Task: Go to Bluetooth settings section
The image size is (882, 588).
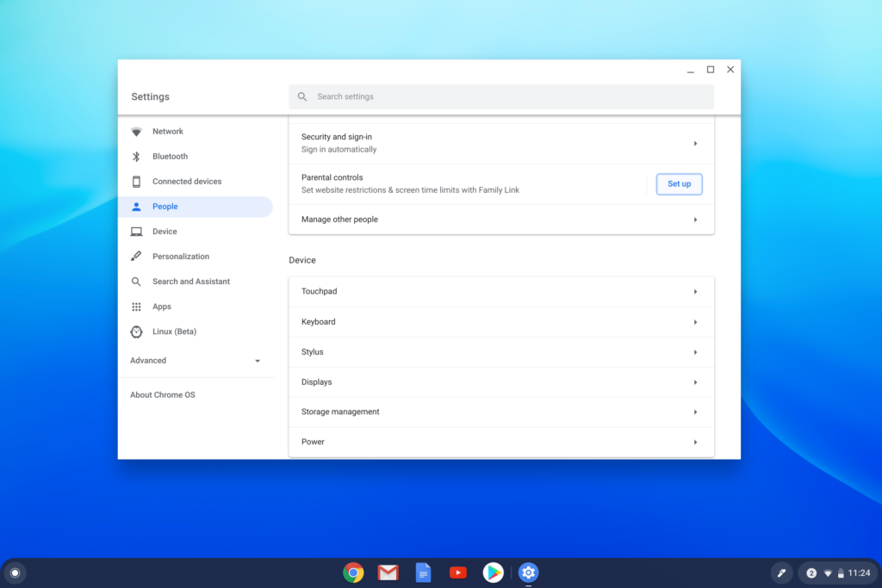Action: [x=196, y=157]
